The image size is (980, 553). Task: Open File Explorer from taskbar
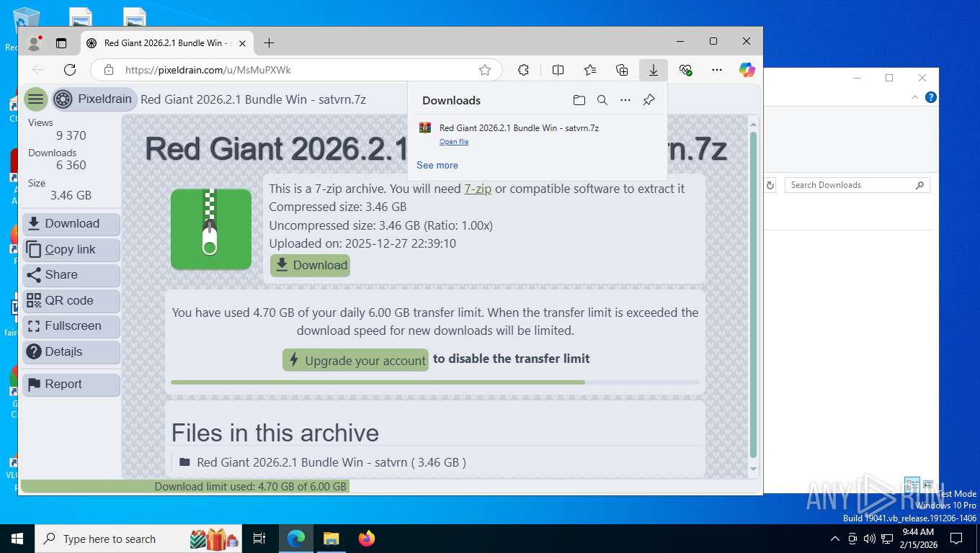331,539
